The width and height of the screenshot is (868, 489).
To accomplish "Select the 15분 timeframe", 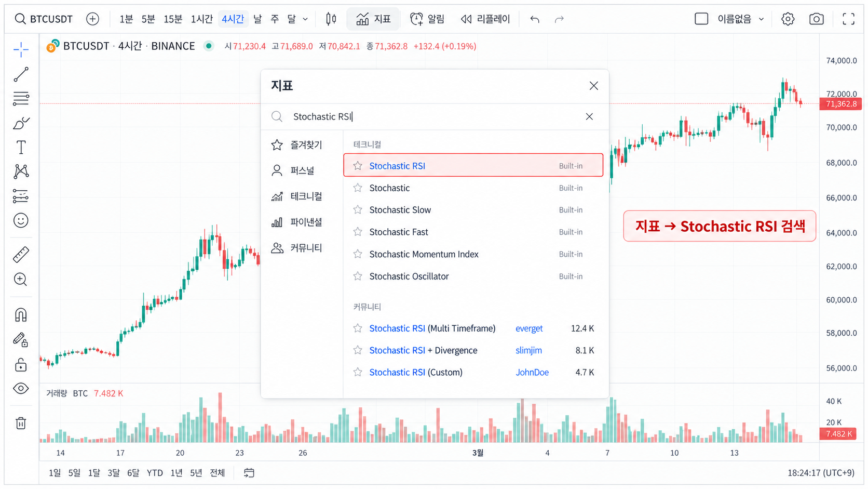I will (173, 19).
